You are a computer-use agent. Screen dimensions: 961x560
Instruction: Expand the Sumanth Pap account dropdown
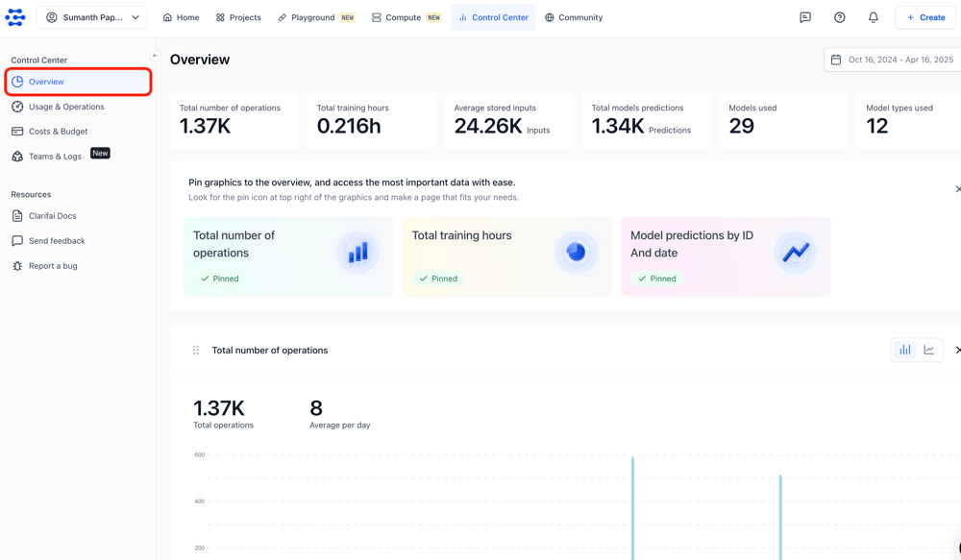tap(92, 17)
